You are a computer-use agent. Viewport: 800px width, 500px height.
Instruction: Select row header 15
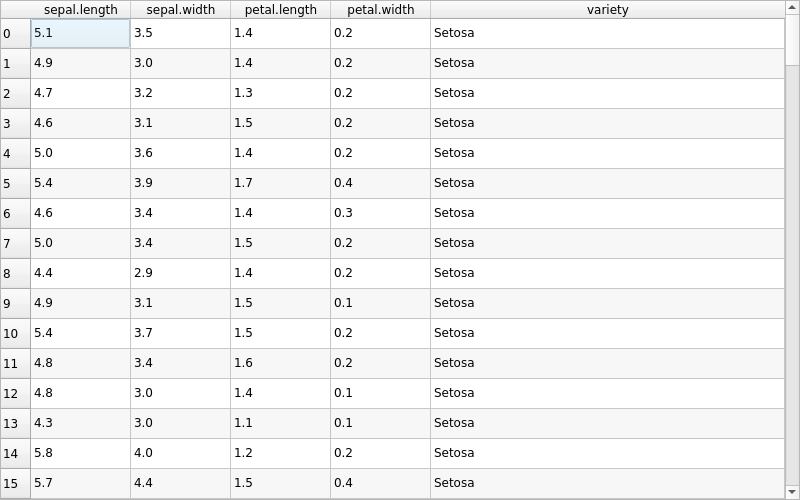(15, 484)
